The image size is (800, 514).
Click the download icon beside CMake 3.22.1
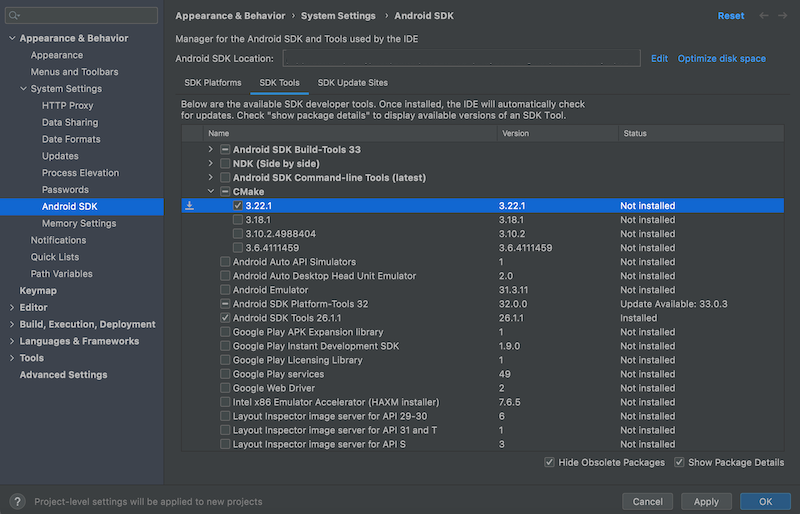190,206
